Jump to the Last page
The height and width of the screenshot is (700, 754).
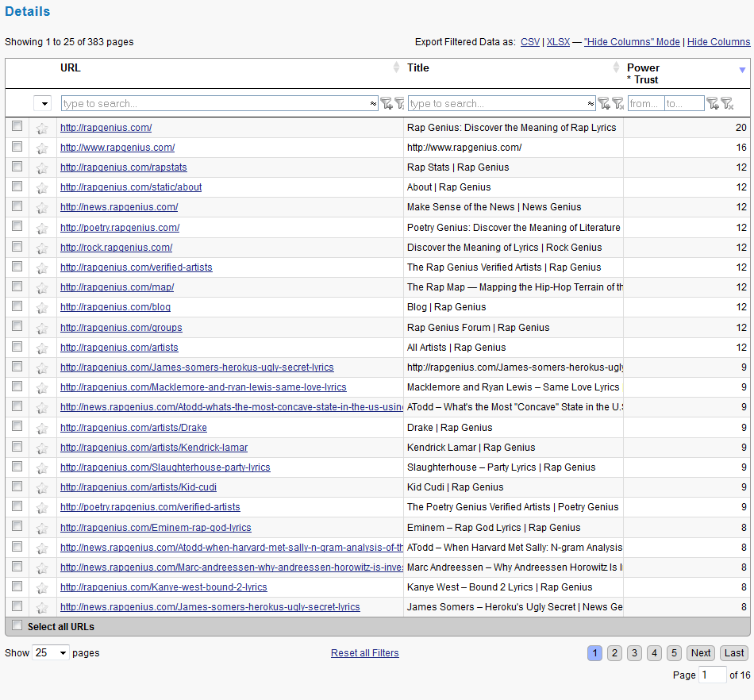coord(734,653)
